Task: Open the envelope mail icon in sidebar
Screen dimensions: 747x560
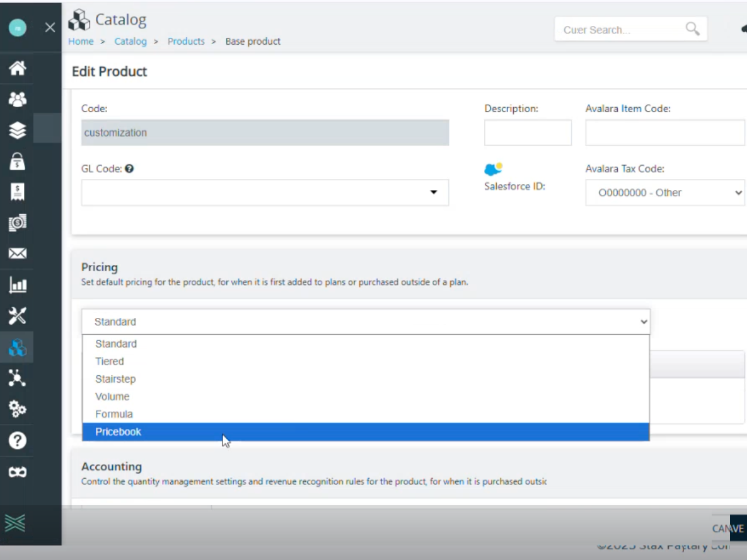Action: click(18, 253)
